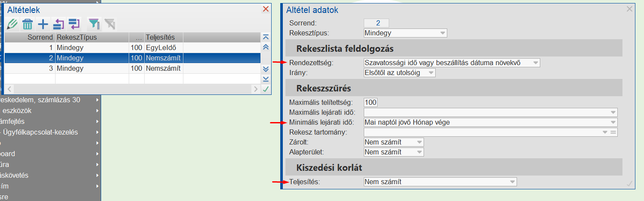Screen dimensions: 644x201
Task: Jump to the last record using the bottom arrow
Action: tap(266, 79)
